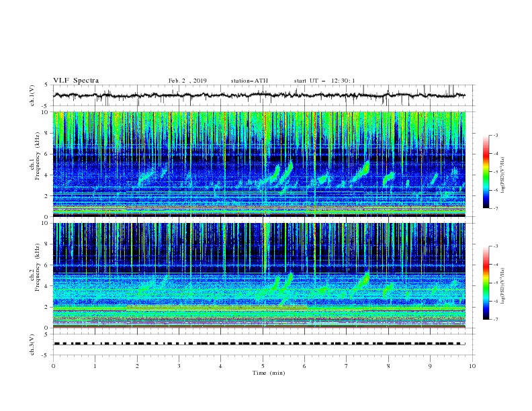This screenshot has height=411, width=532.
Task: Click the "VLF Spectra" plot title
Action: pyautogui.click(x=76, y=81)
